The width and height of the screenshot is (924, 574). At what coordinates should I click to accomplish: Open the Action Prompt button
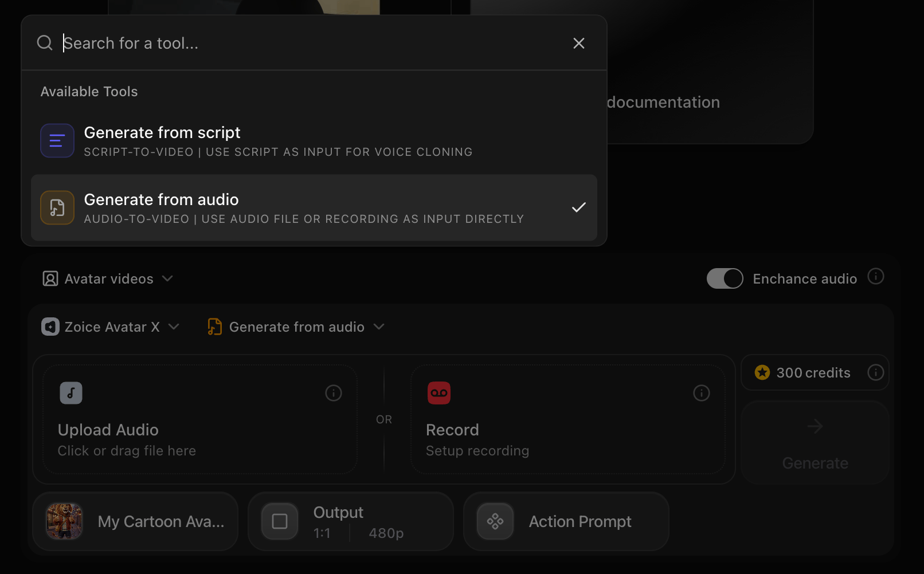tap(566, 521)
